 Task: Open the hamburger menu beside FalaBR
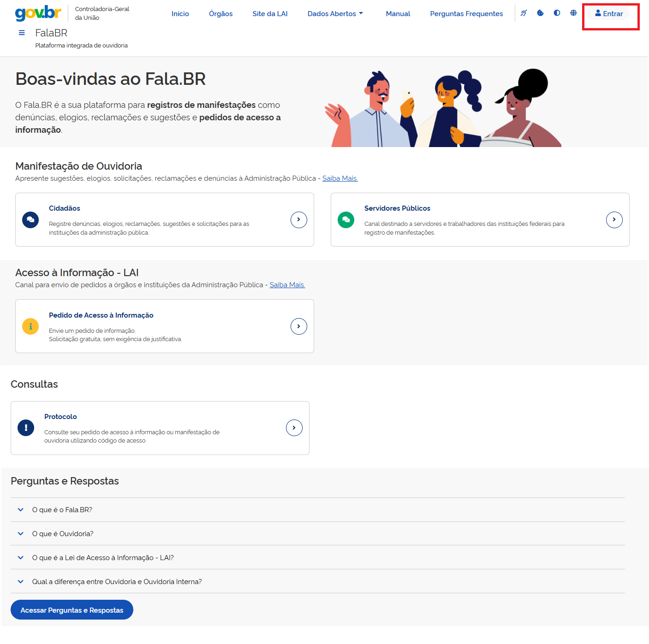point(22,33)
